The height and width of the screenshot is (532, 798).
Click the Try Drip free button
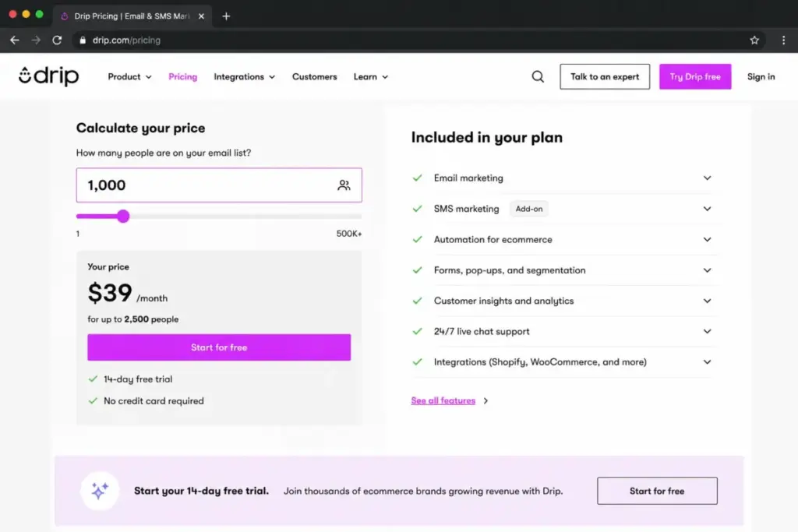[x=695, y=77]
